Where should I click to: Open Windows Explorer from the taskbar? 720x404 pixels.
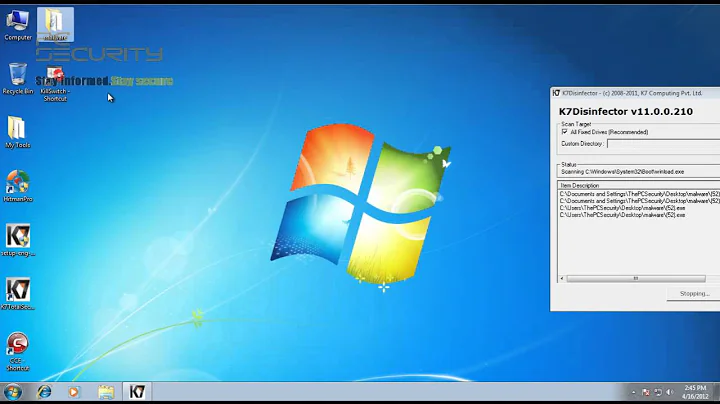click(x=106, y=392)
